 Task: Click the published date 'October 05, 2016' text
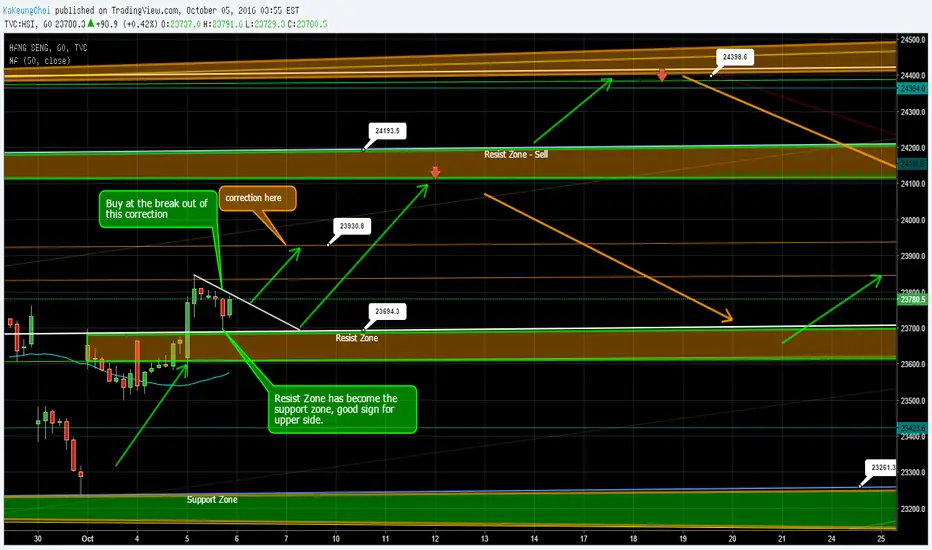coord(221,10)
